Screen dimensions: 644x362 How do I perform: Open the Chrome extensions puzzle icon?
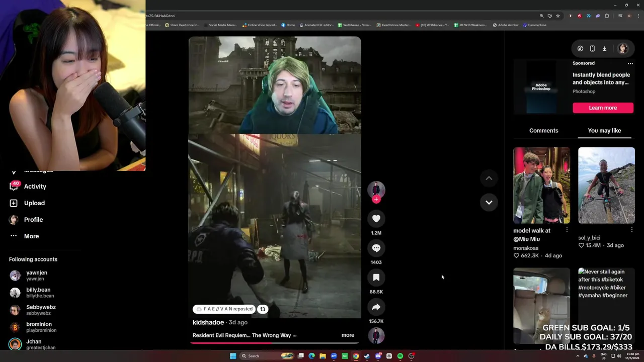click(x=607, y=16)
